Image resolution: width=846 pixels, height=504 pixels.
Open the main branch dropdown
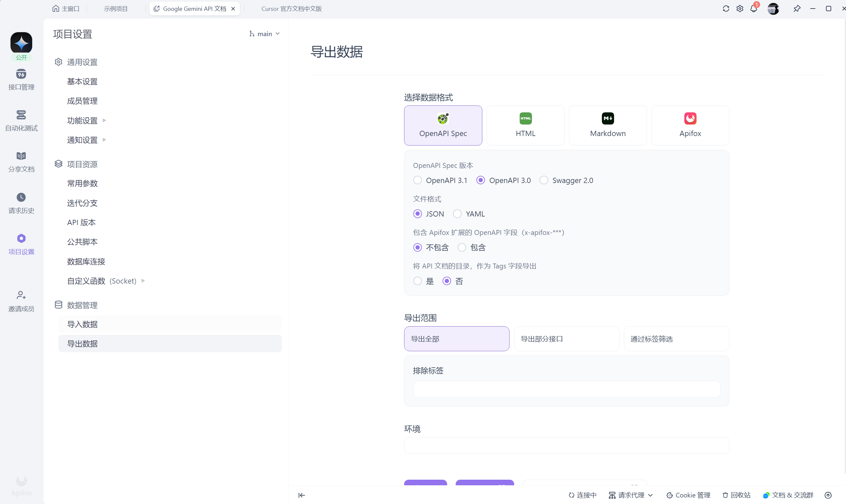pos(264,34)
